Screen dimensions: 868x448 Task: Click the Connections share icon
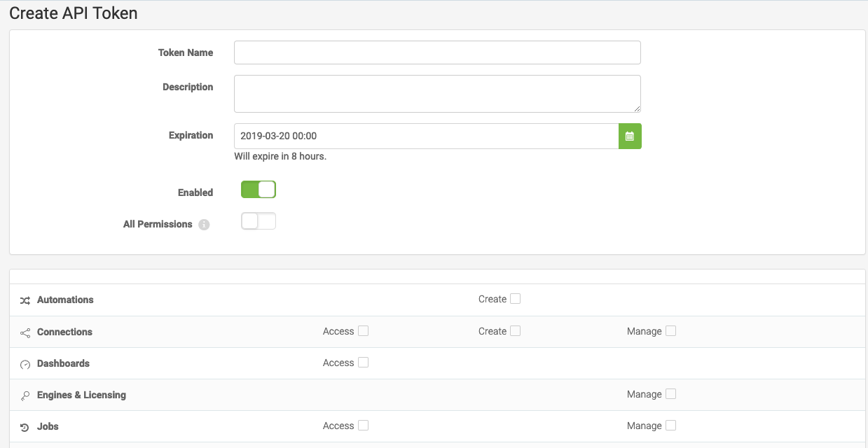25,332
